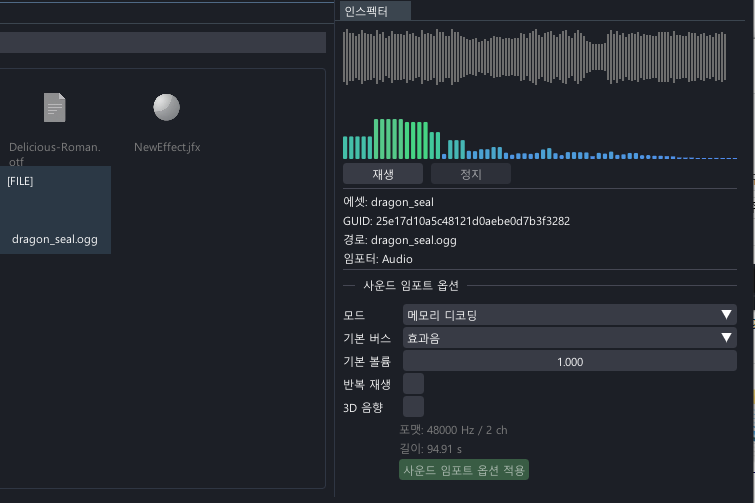
Task: Click the 임포터: Audio text
Action: pyautogui.click(x=378, y=258)
